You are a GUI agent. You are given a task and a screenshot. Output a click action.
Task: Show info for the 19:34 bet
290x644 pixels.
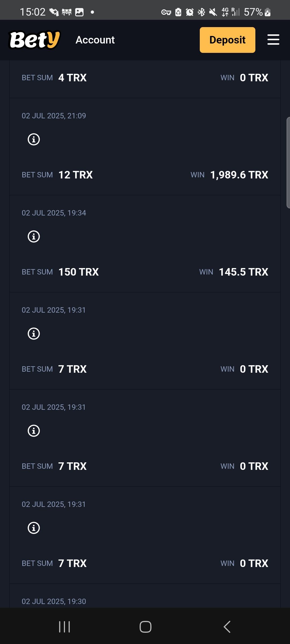click(x=34, y=237)
